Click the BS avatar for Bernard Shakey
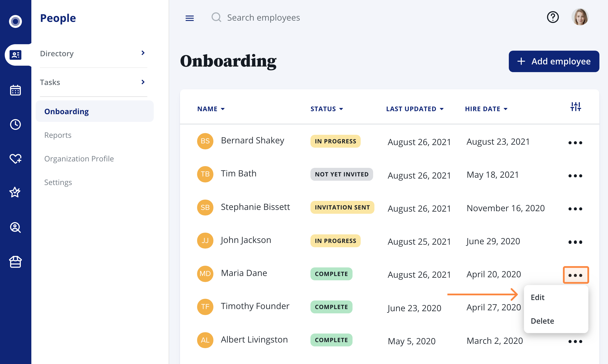 pyautogui.click(x=205, y=141)
